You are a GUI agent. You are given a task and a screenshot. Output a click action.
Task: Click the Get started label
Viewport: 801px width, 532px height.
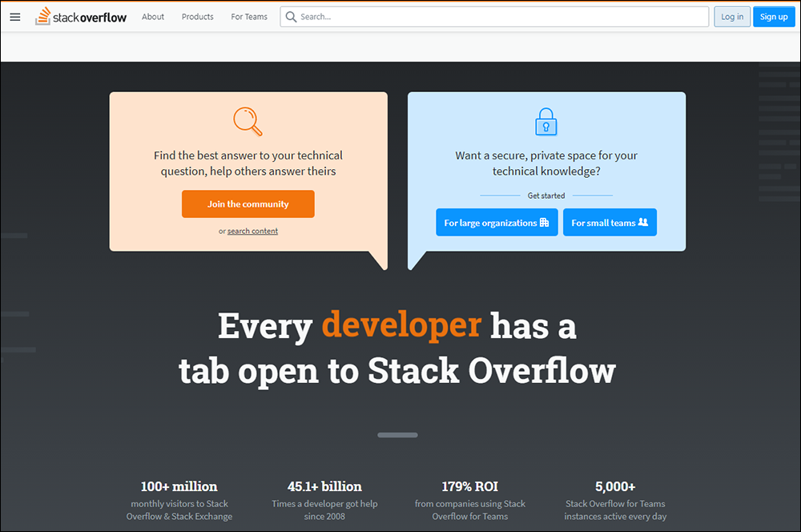(546, 195)
